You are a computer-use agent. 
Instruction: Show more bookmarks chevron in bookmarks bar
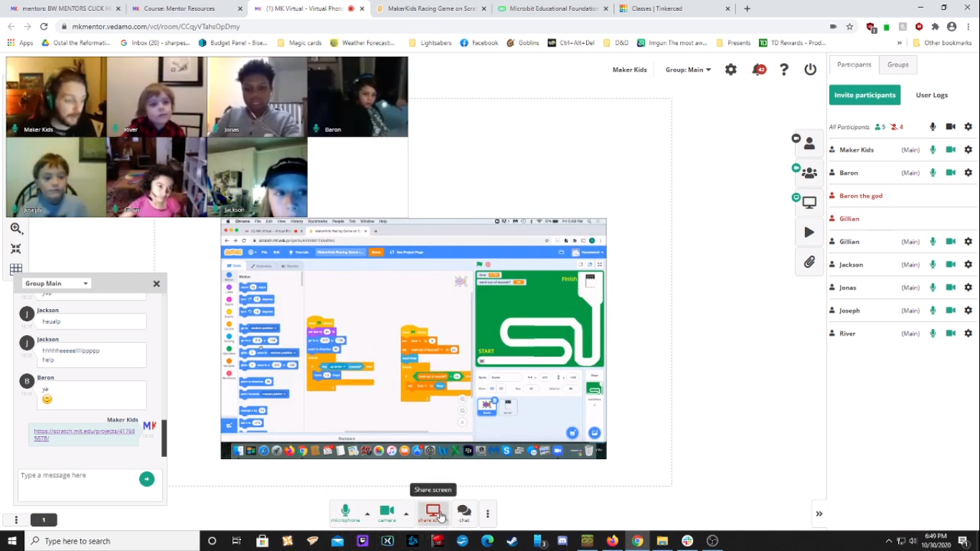(x=900, y=43)
